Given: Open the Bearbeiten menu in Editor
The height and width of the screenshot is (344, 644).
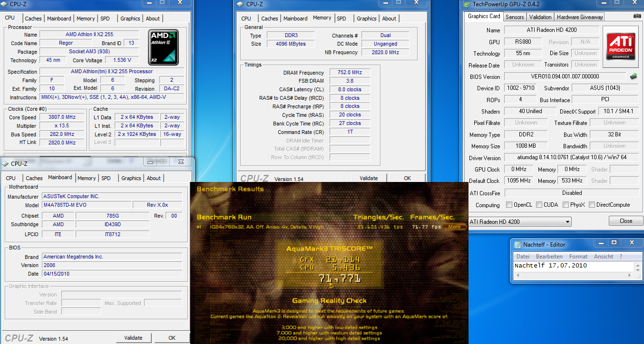Looking at the screenshot, I should [x=549, y=256].
